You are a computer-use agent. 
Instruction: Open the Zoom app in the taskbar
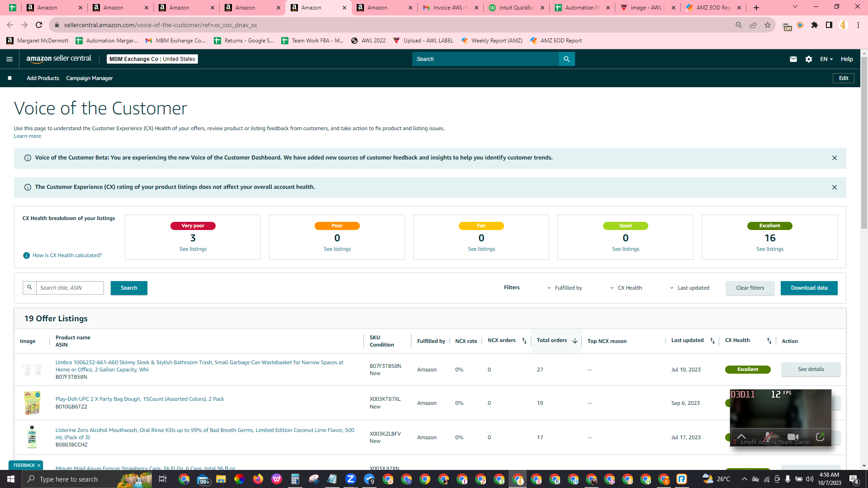pyautogui.click(x=350, y=479)
